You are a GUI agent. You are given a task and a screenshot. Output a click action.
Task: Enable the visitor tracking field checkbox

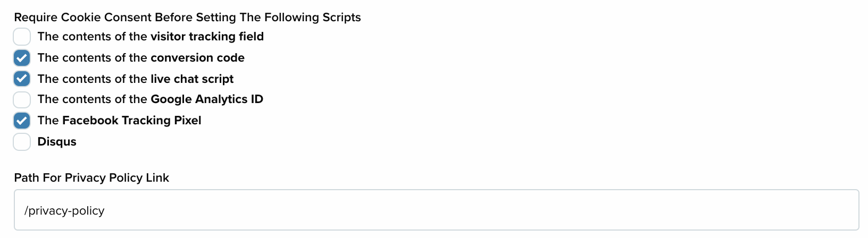[x=22, y=37]
